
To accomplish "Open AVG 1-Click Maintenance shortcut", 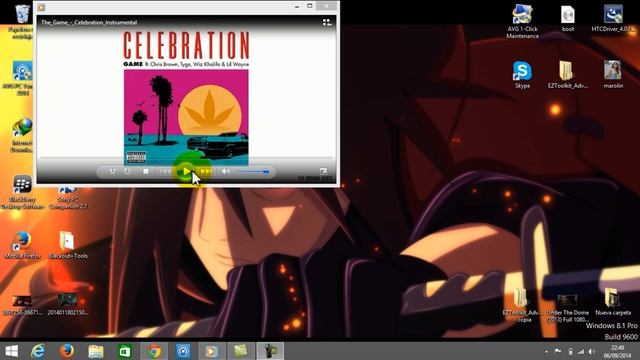I will coord(522,21).
